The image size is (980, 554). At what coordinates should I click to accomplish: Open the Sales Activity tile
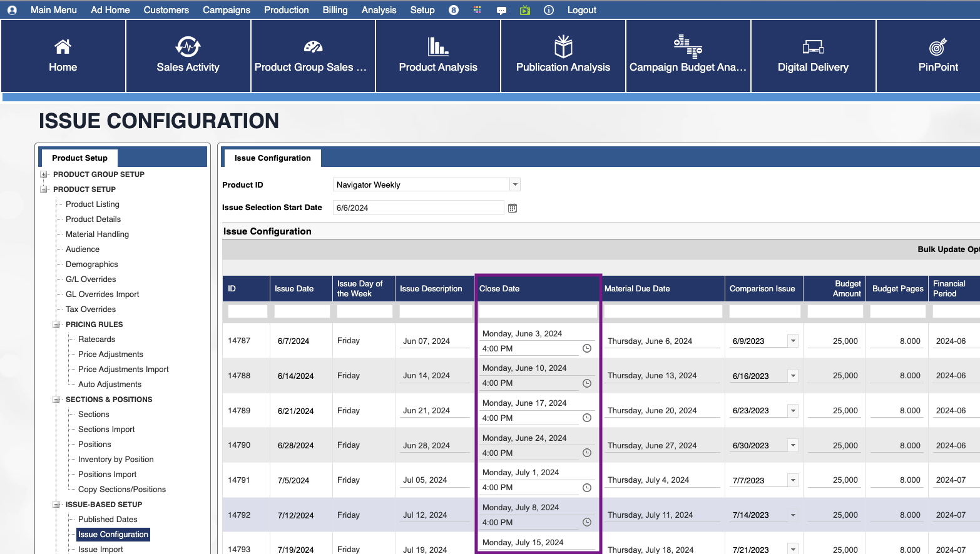pyautogui.click(x=188, y=56)
